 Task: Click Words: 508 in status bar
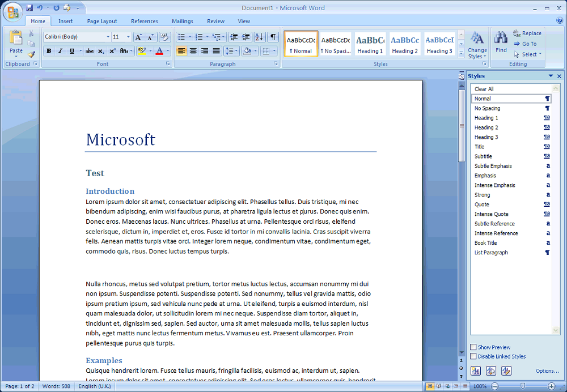click(x=56, y=386)
